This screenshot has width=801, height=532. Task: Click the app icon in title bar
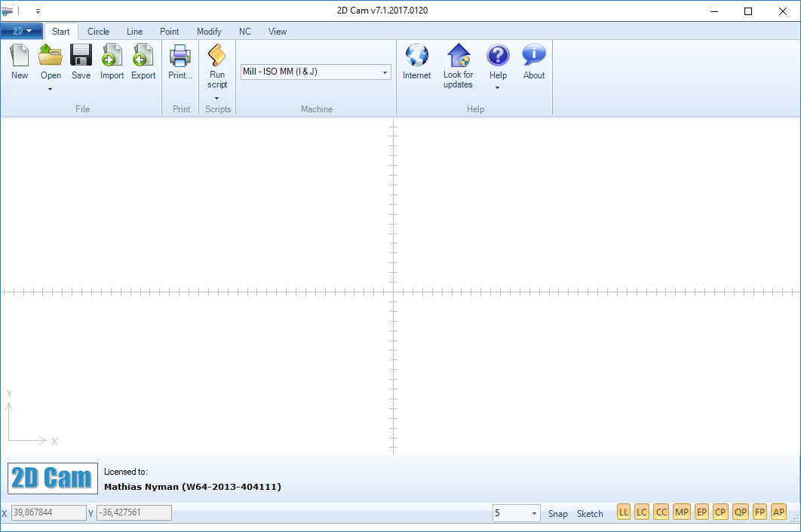pos(7,11)
